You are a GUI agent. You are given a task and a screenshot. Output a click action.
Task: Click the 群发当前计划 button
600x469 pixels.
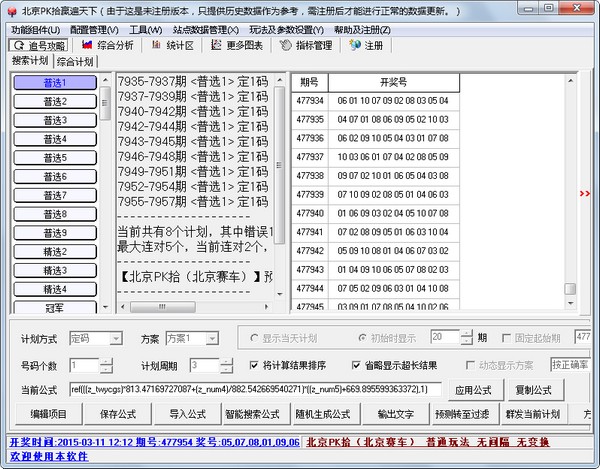(533, 414)
